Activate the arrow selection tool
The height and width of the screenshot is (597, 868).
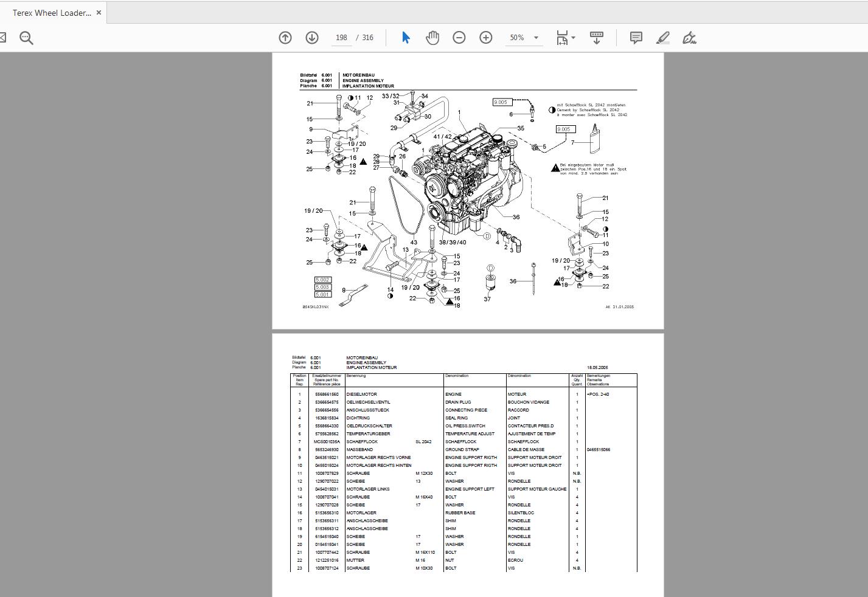pos(405,37)
